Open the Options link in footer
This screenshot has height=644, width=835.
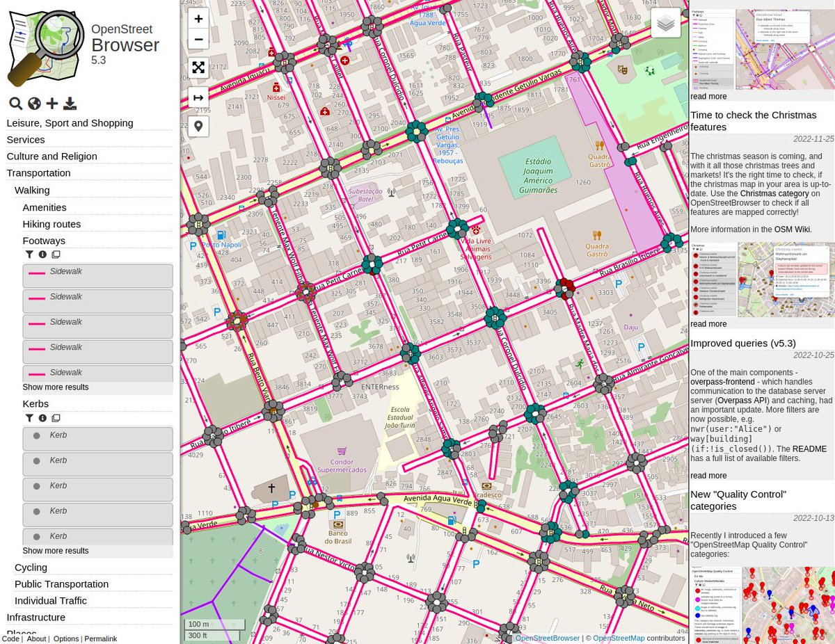tap(66, 638)
